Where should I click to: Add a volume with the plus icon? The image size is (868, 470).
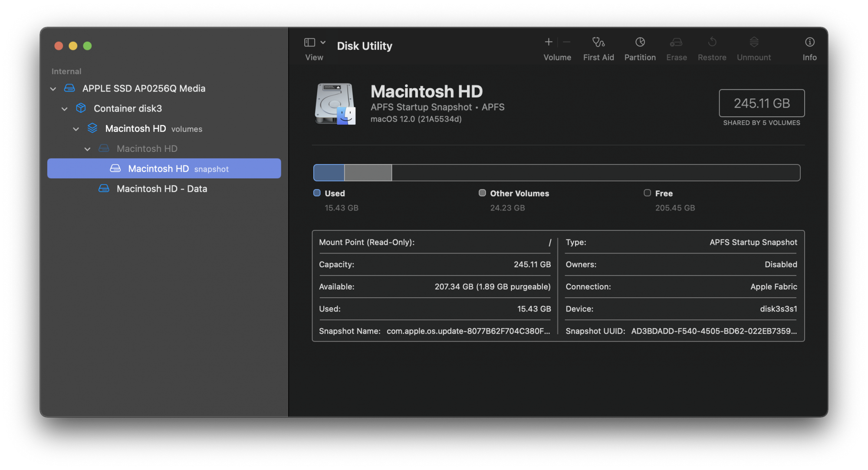coord(549,42)
